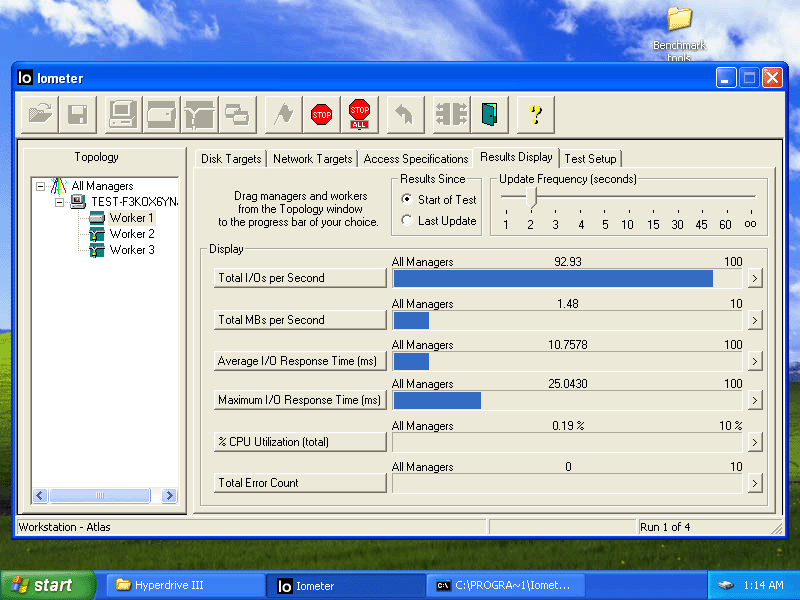Open the Access Specifications tab
Viewport: 800px width, 600px height.
point(416,159)
